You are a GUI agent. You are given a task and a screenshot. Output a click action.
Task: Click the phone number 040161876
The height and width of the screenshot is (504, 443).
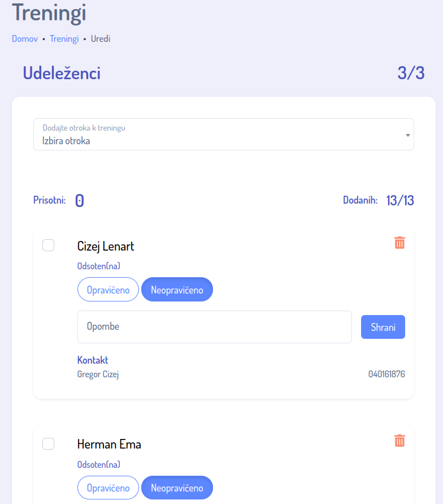[x=386, y=374]
